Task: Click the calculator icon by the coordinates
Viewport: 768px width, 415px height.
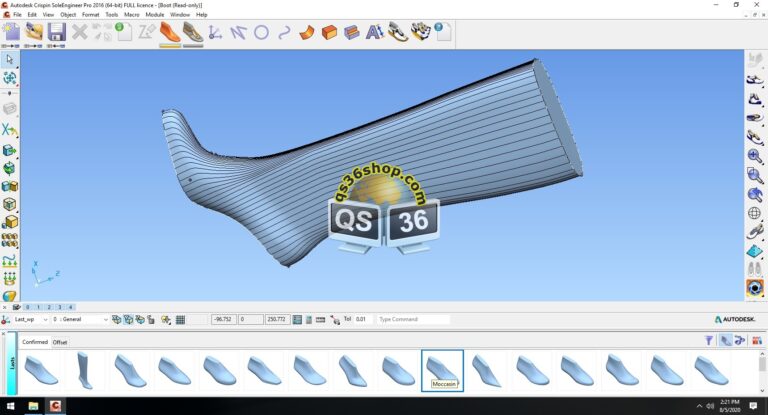Action: pos(309,319)
